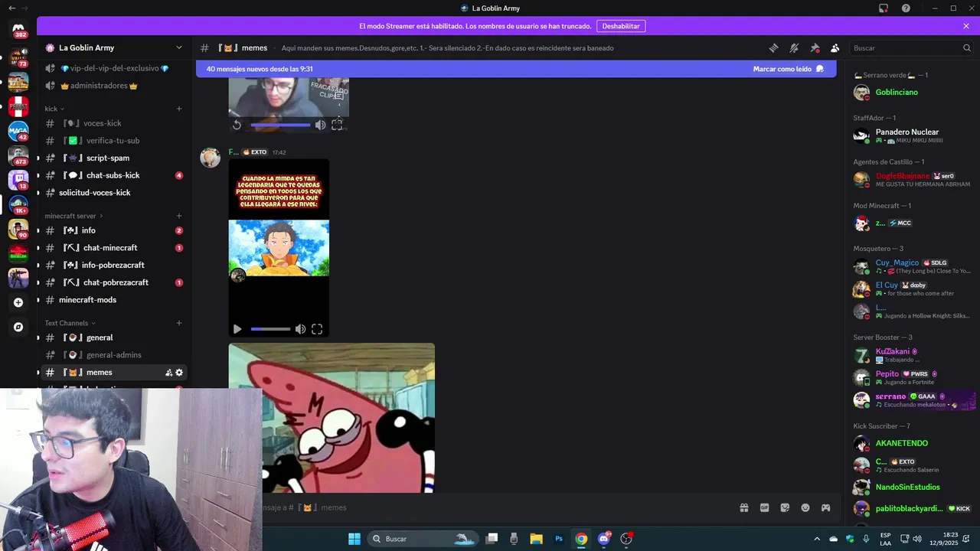Open the script-spam channel
The width and height of the screenshot is (980, 551).
pyautogui.click(x=114, y=158)
